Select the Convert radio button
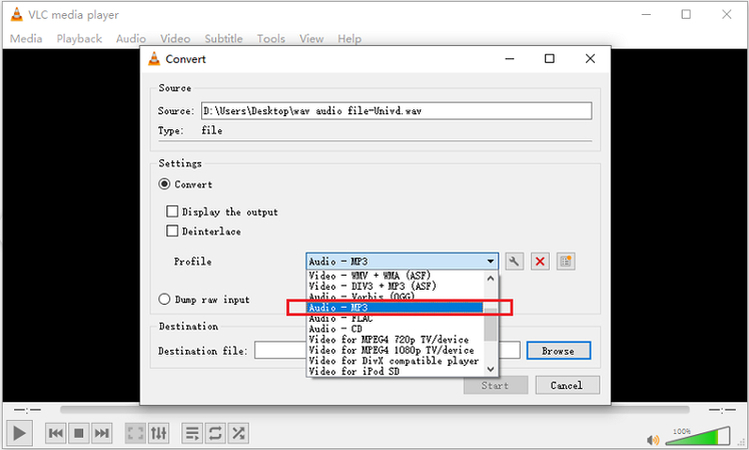This screenshot has height=450, width=749. (164, 184)
